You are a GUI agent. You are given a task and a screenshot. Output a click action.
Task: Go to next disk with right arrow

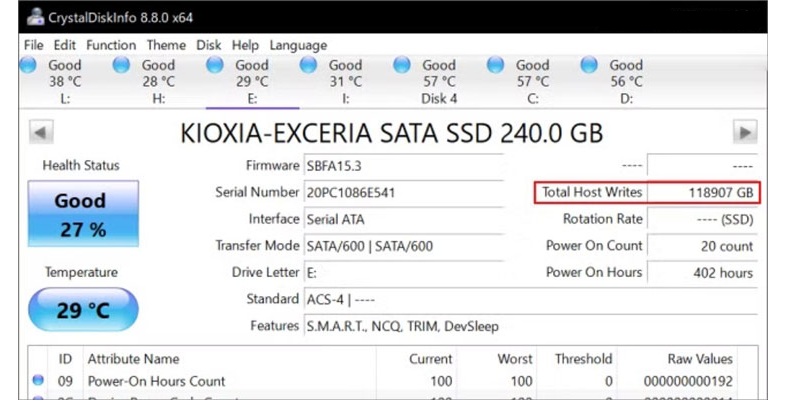745,133
